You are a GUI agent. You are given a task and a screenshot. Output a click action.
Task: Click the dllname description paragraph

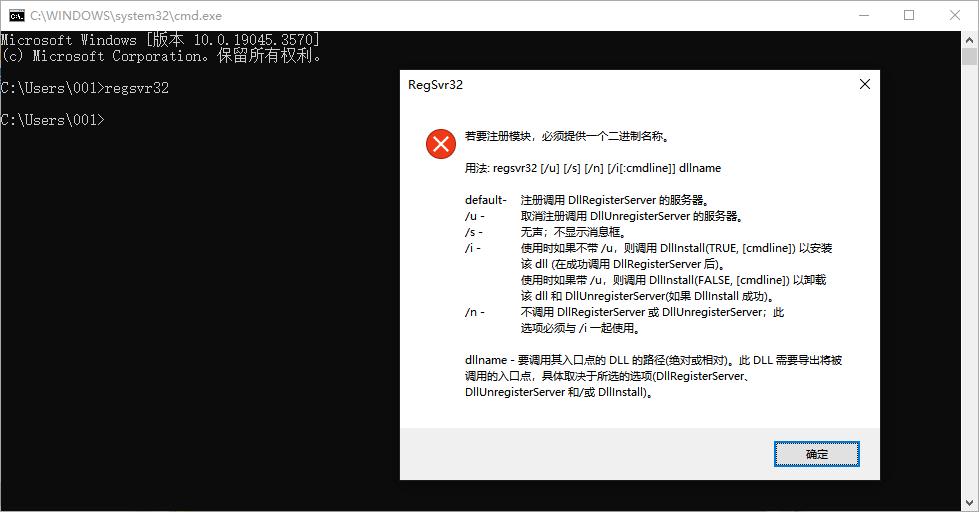(x=660, y=376)
